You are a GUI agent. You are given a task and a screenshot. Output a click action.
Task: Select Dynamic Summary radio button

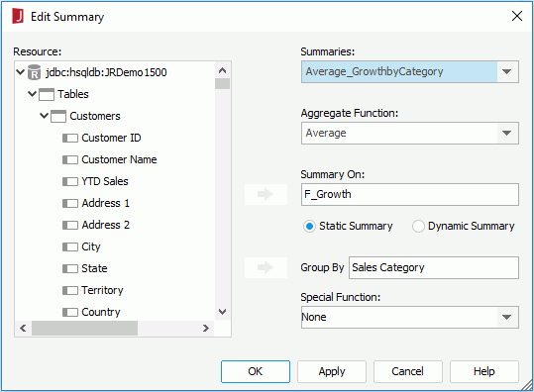point(418,227)
